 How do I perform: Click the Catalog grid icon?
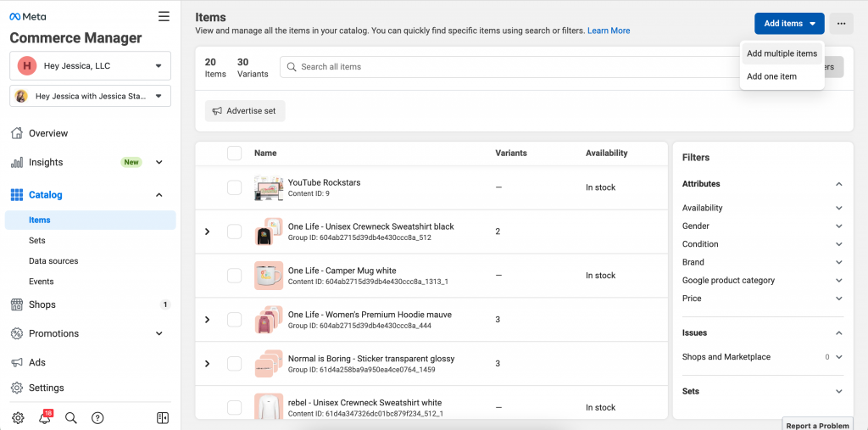17,195
